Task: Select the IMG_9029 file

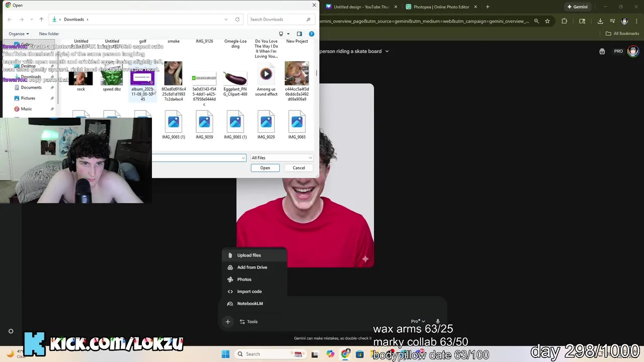Action: (266, 126)
